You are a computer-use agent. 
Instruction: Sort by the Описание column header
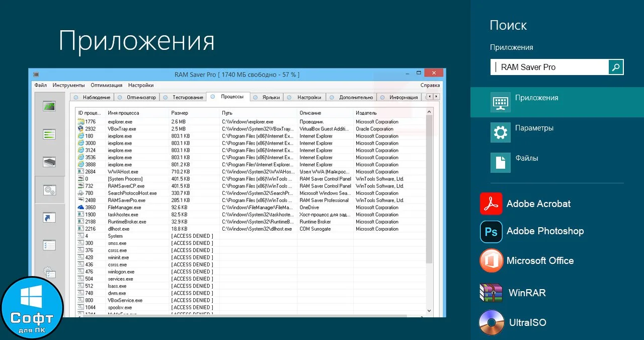(x=326, y=113)
